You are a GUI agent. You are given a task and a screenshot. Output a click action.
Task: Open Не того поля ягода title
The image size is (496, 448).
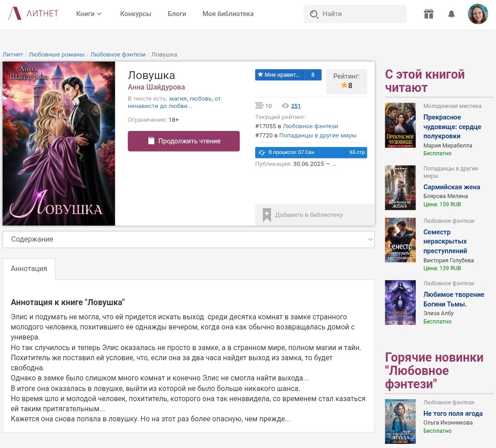453,414
